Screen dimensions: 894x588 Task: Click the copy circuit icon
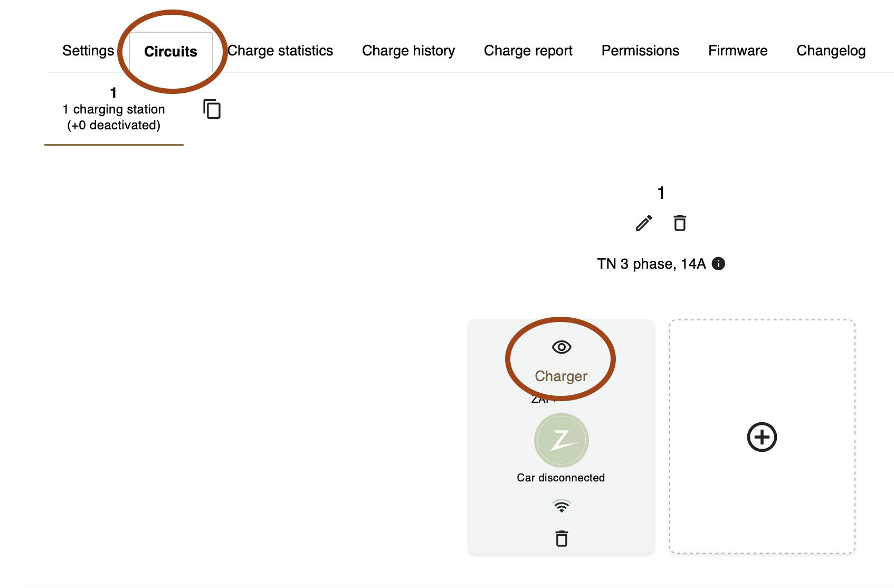point(212,109)
